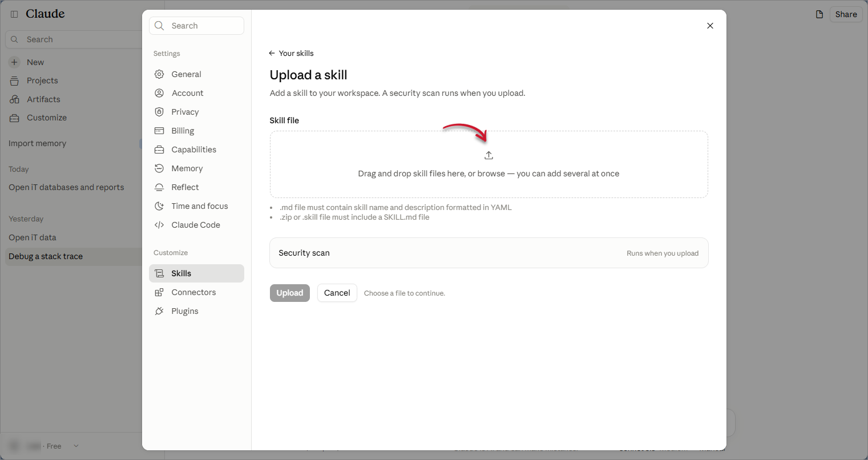
Task: Click the Connectors grid icon
Action: pos(159,292)
